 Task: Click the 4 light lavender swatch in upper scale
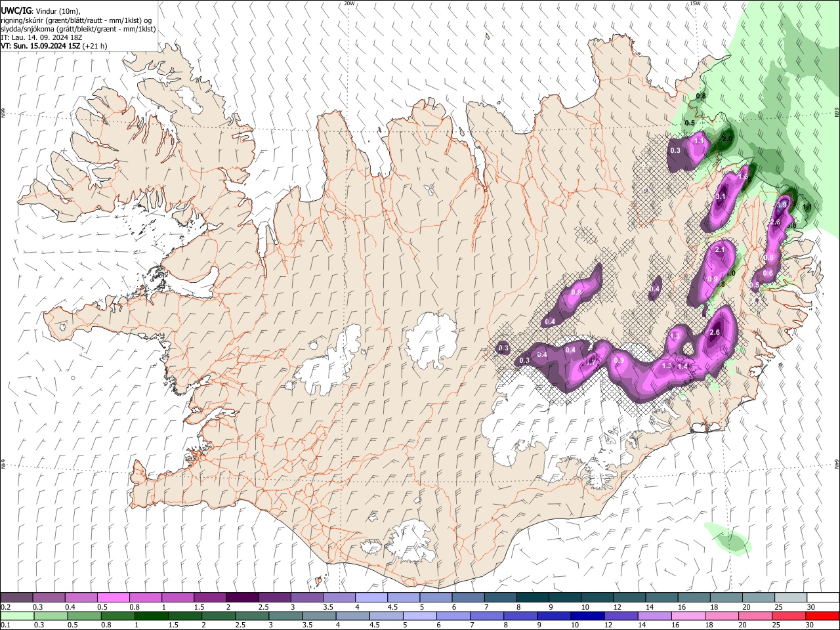click(370, 598)
